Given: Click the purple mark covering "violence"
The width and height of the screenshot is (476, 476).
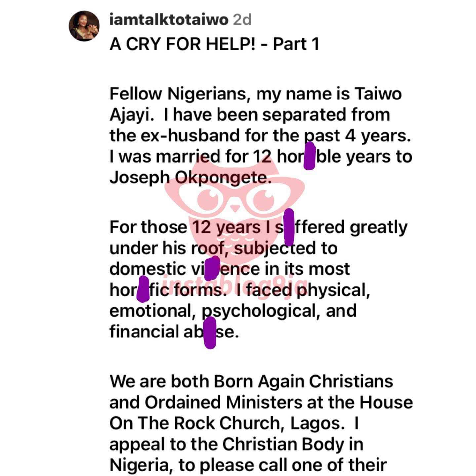Looking at the screenshot, I should click(x=212, y=268).
